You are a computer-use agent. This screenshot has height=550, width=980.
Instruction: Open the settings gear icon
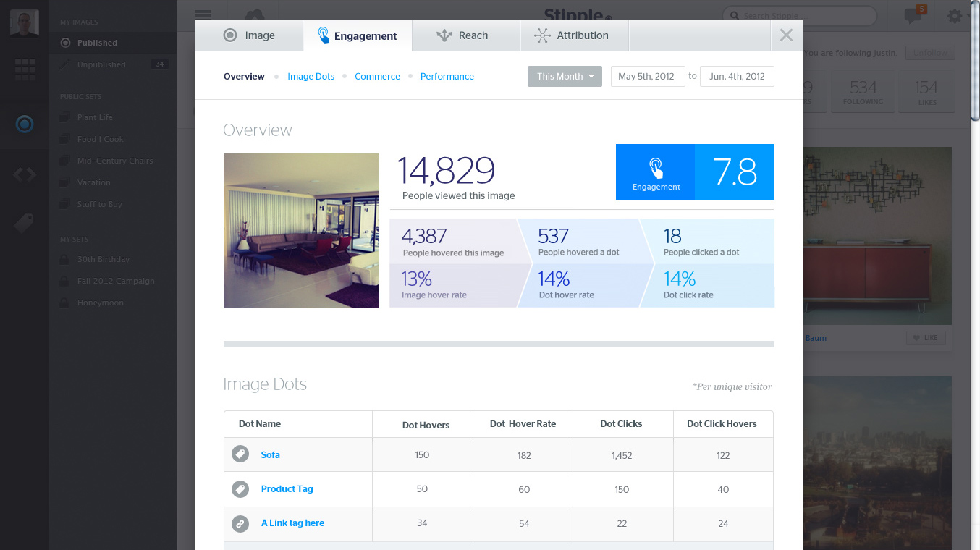click(x=955, y=15)
